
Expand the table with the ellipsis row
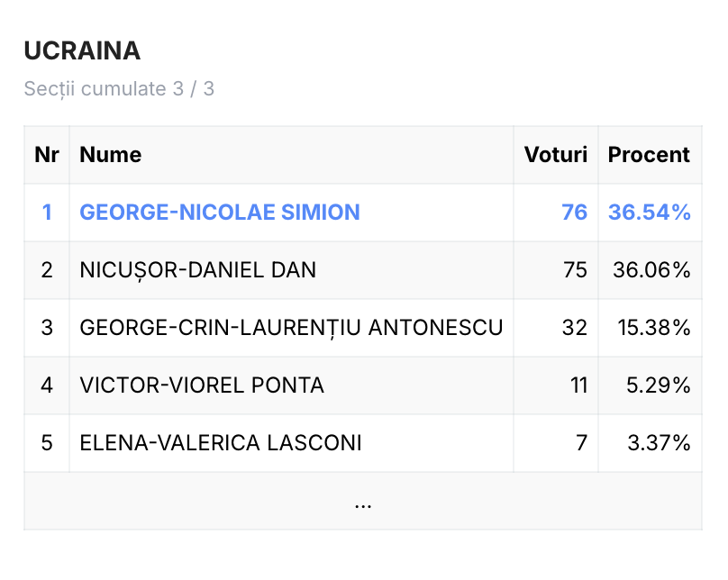click(x=362, y=501)
